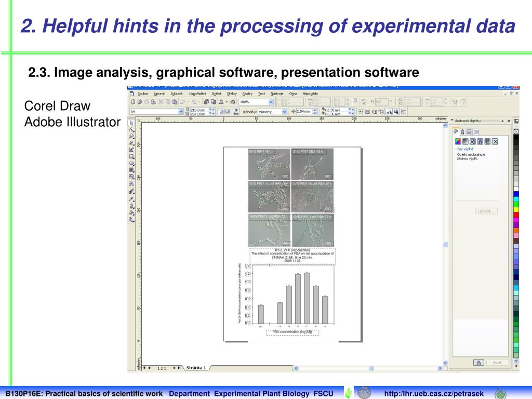Toggle portrait page orientation

tap(221, 112)
